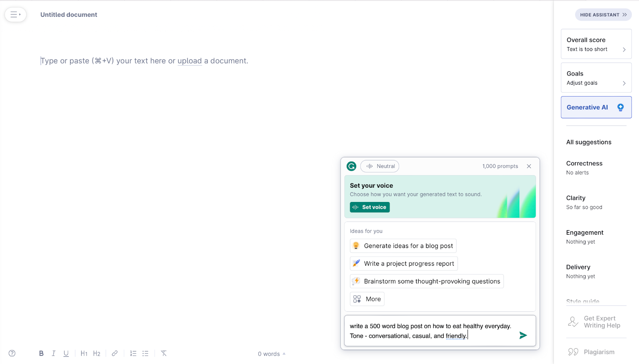Click the Set voice button

click(x=370, y=207)
